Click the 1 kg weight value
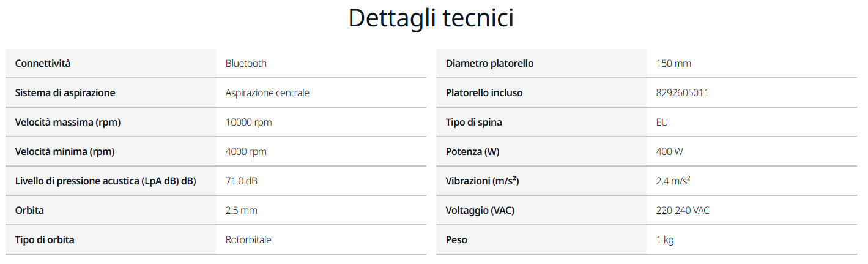The width and height of the screenshot is (868, 264). [x=665, y=240]
